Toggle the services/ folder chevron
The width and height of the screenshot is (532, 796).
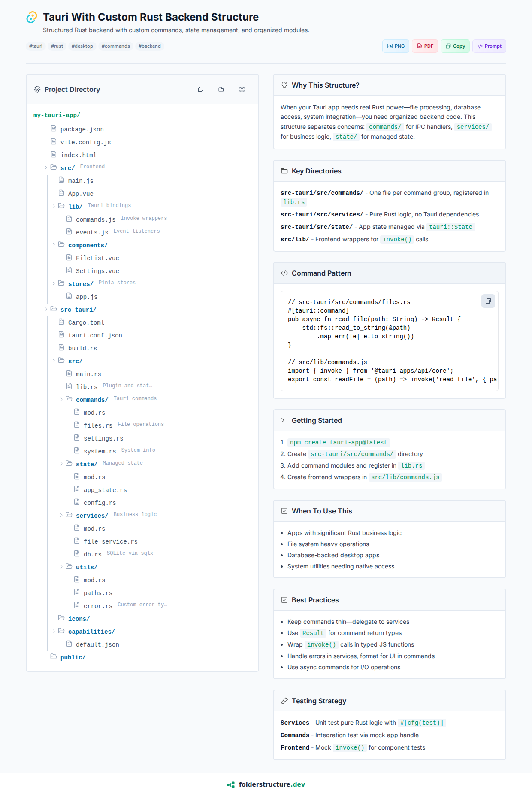pos(61,515)
